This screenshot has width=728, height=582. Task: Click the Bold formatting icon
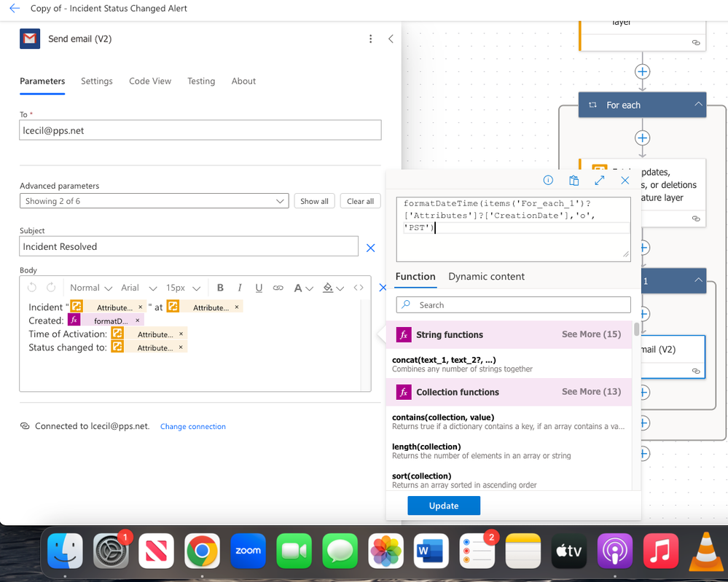(221, 288)
